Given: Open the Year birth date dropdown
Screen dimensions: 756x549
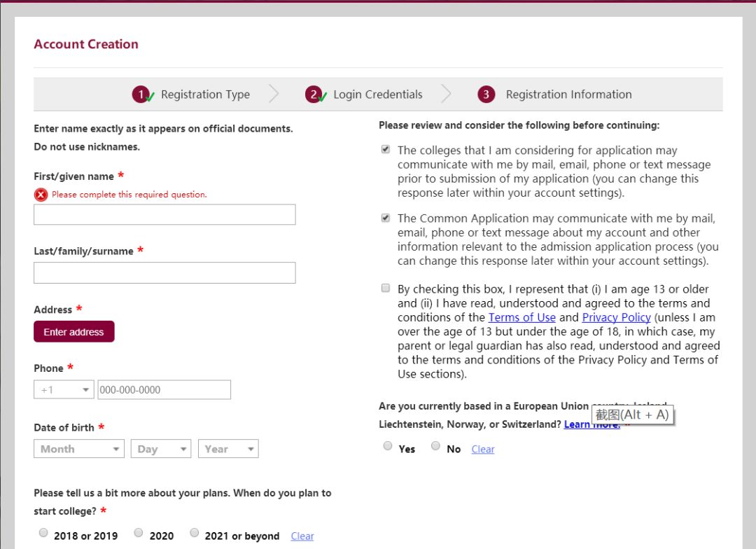Looking at the screenshot, I should pyautogui.click(x=228, y=449).
